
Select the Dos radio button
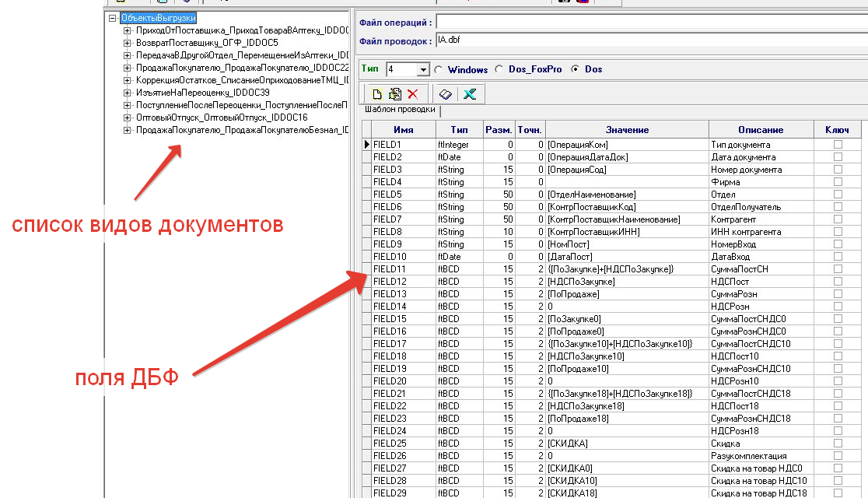click(x=576, y=69)
